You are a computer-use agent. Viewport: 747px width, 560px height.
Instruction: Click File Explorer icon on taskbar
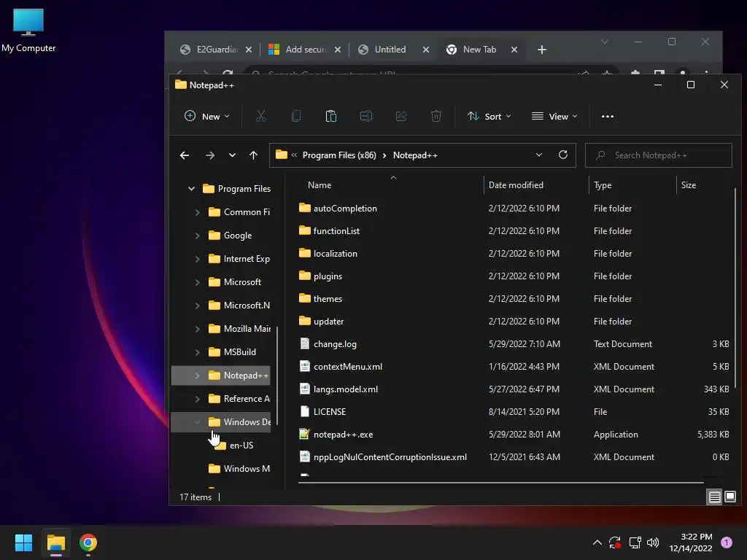[55, 542]
